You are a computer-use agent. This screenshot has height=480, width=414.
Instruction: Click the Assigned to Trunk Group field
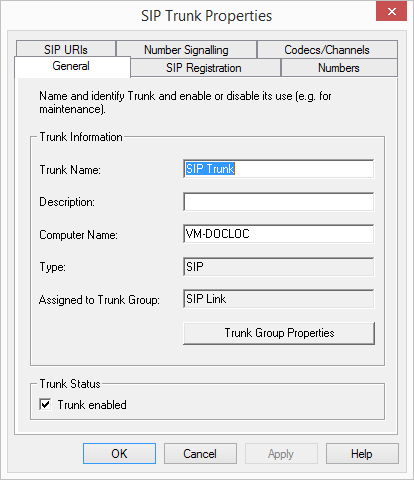click(278, 299)
